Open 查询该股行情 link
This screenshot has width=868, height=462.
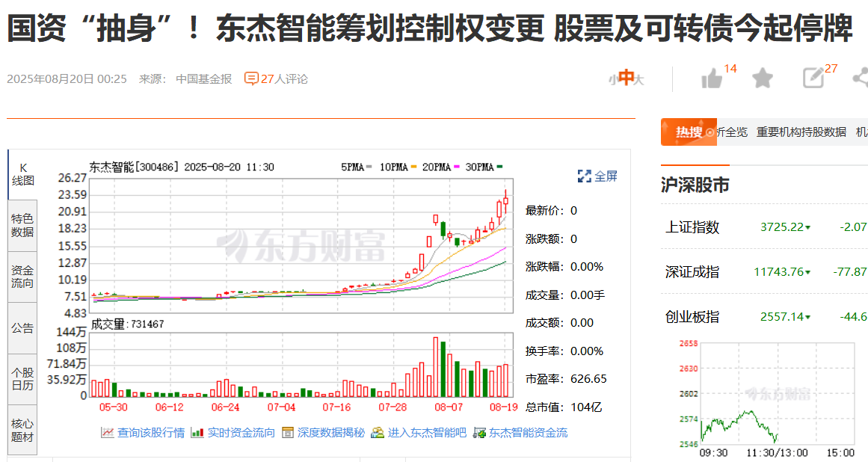(x=150, y=433)
